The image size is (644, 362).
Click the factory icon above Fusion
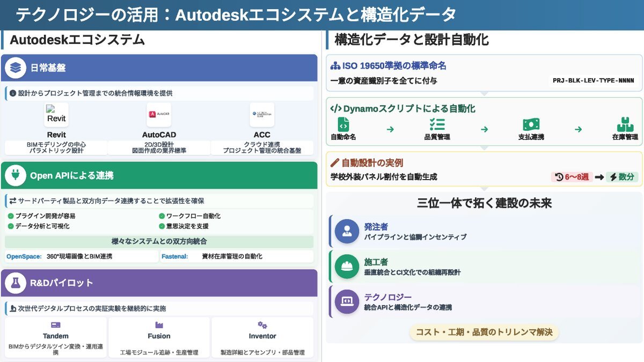pyautogui.click(x=159, y=325)
